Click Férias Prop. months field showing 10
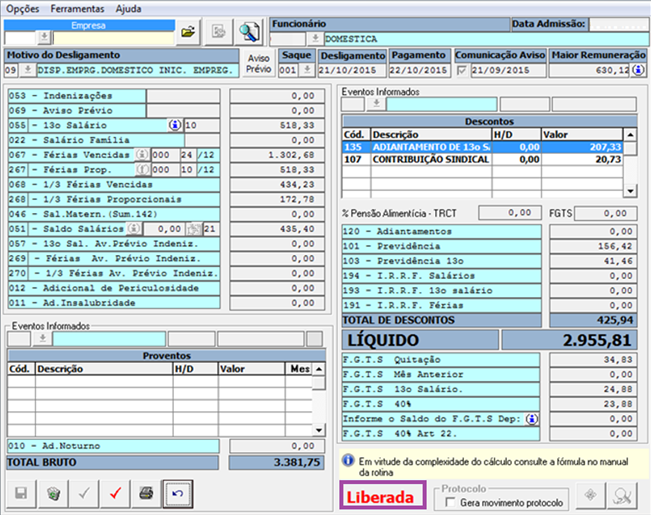 click(188, 169)
